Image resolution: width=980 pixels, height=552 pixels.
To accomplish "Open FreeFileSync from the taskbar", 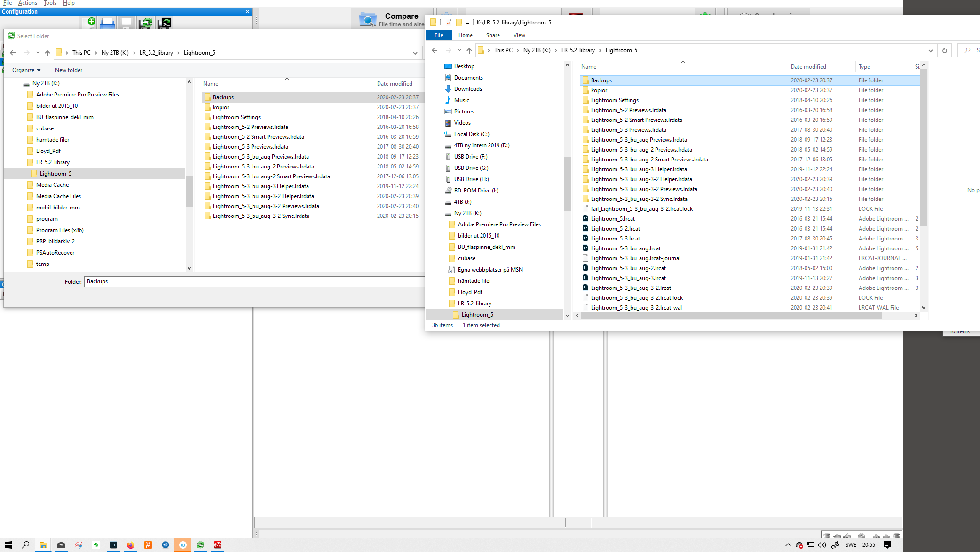I will 200,545.
